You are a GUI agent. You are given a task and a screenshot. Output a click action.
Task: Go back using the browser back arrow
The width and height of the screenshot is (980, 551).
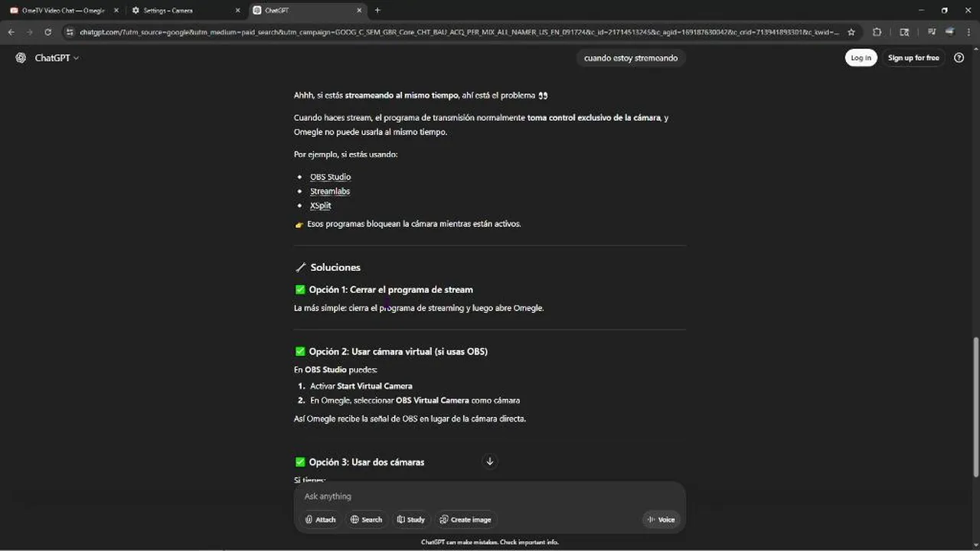coord(11,32)
